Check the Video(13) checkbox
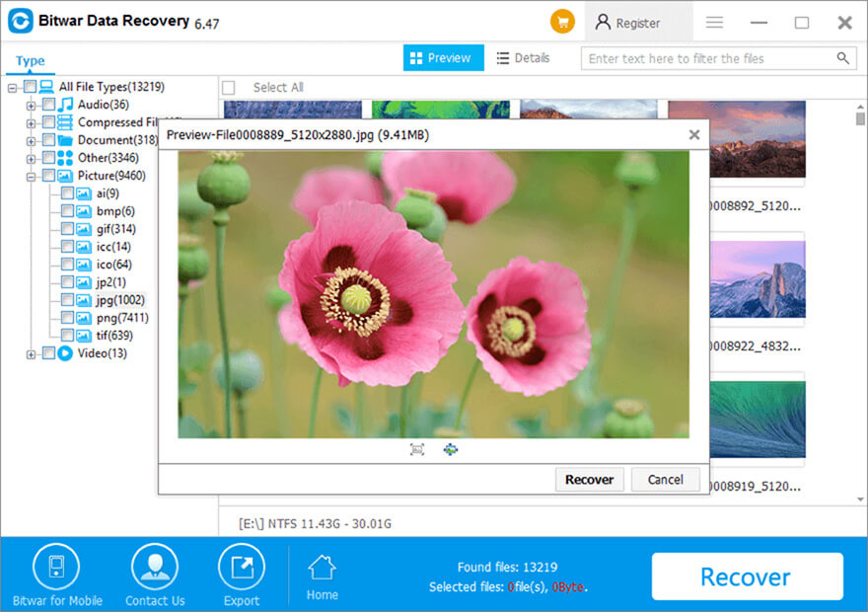 (x=48, y=353)
